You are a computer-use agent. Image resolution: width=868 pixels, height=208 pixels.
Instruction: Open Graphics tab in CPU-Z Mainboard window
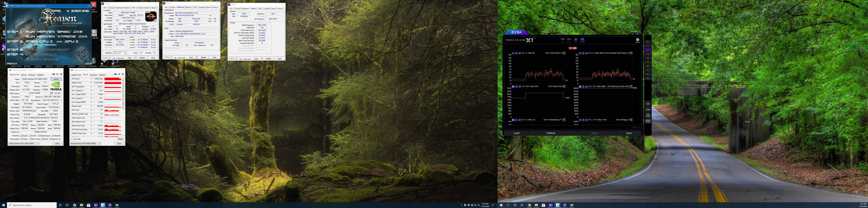(x=202, y=7)
